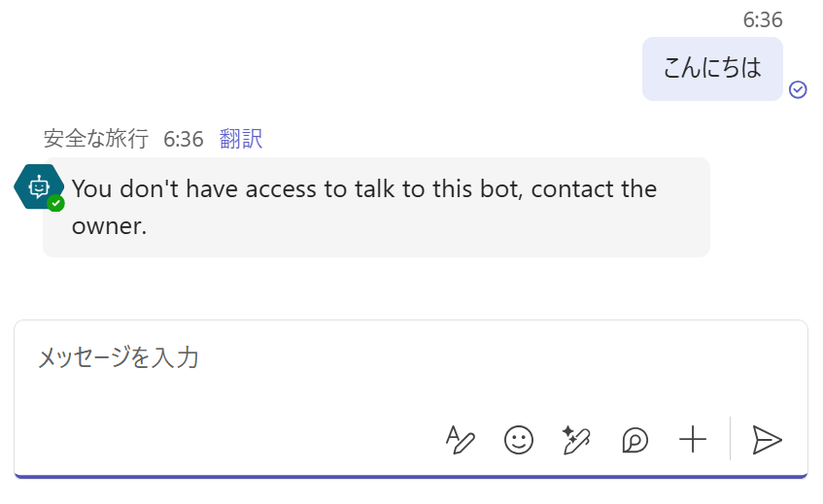Click the green badge on bot avatar
Viewport: 823px width, 504px height.
(x=56, y=203)
